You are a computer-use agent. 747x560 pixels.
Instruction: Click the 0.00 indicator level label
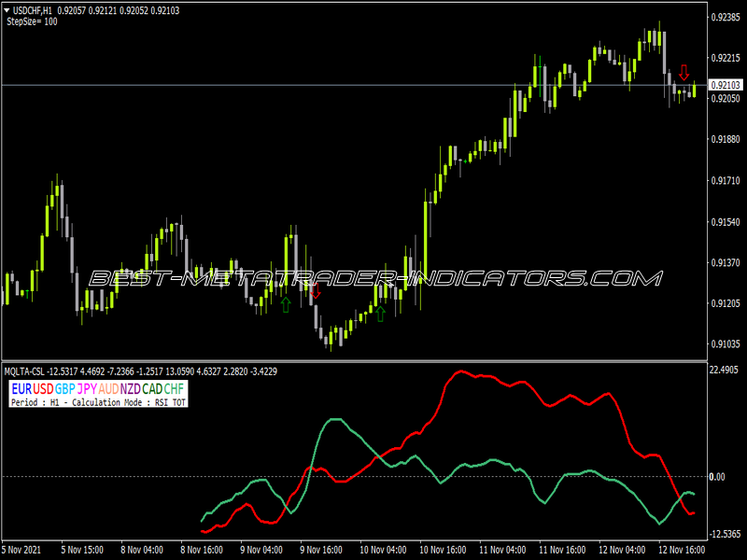717,477
